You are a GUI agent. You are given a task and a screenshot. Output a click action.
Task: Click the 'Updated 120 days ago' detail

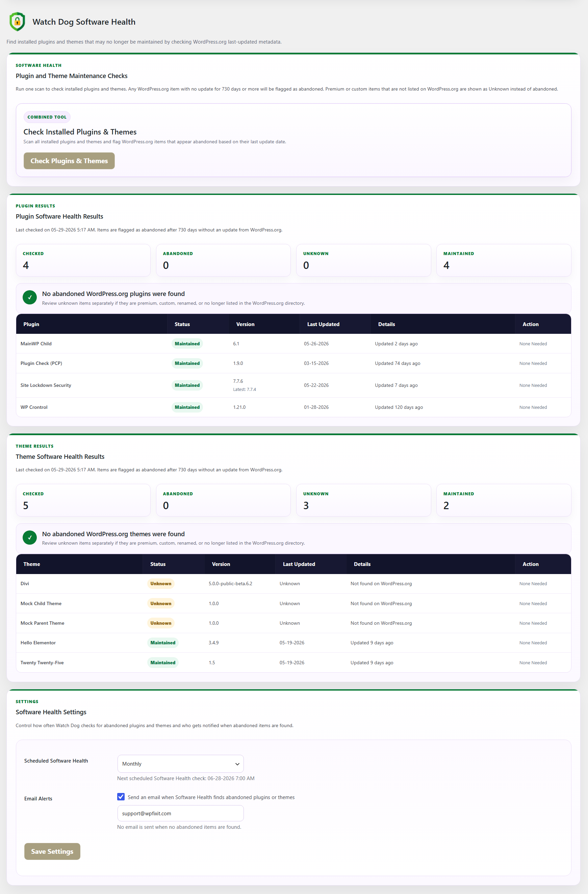[x=399, y=407]
